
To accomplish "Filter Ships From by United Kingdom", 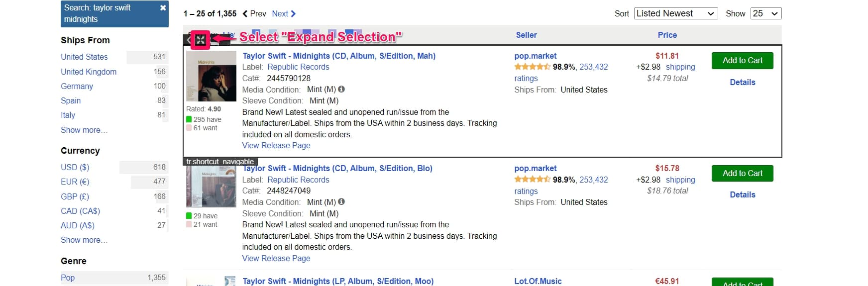I will 89,72.
